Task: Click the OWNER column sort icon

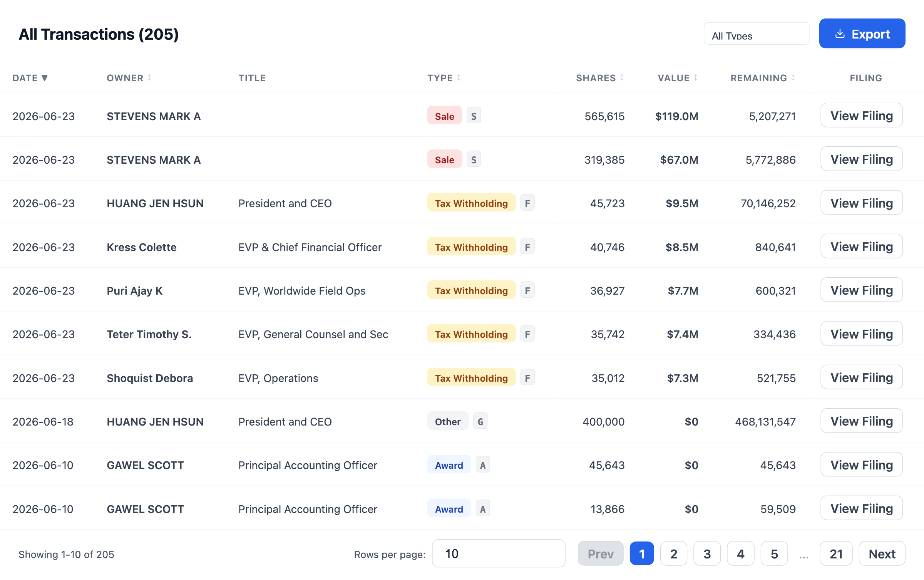Action: click(x=149, y=78)
